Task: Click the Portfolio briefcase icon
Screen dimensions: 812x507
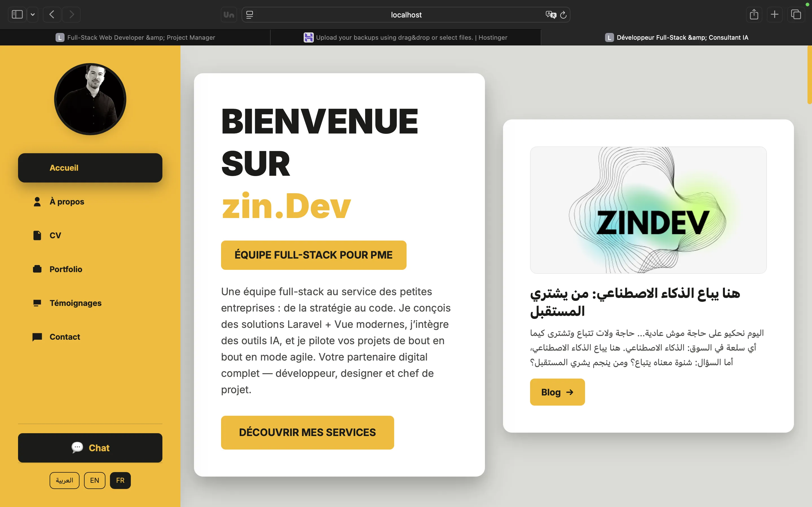Action: point(37,269)
